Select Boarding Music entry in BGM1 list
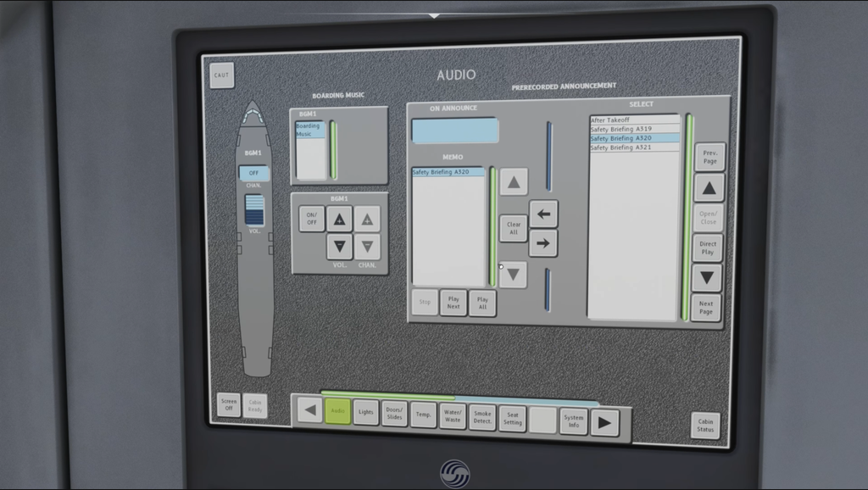The image size is (868, 490). click(x=310, y=130)
